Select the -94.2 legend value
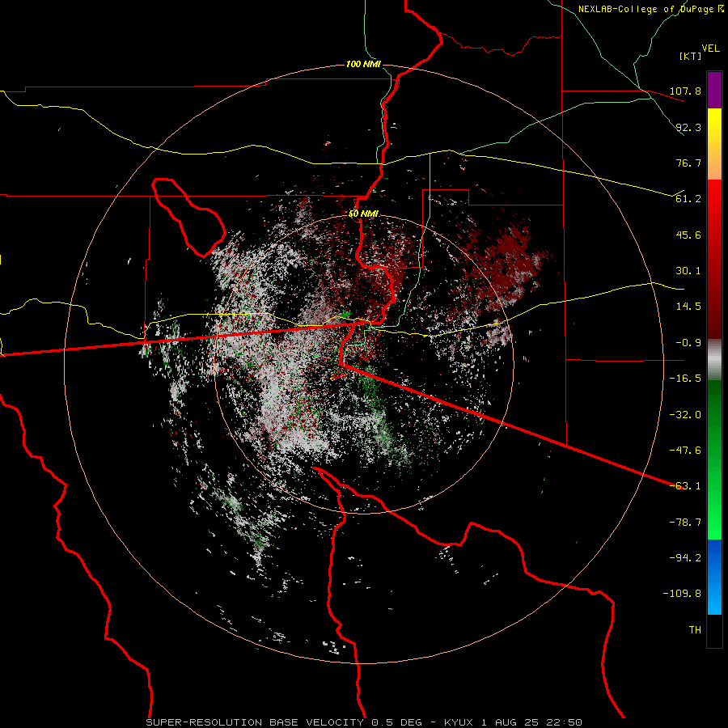 (x=685, y=558)
